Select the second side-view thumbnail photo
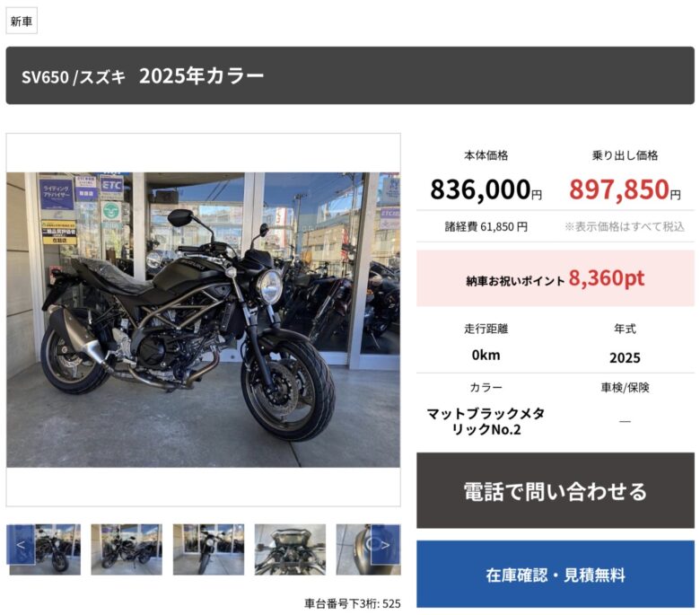Screen dimensions: 700x615 tap(127, 549)
